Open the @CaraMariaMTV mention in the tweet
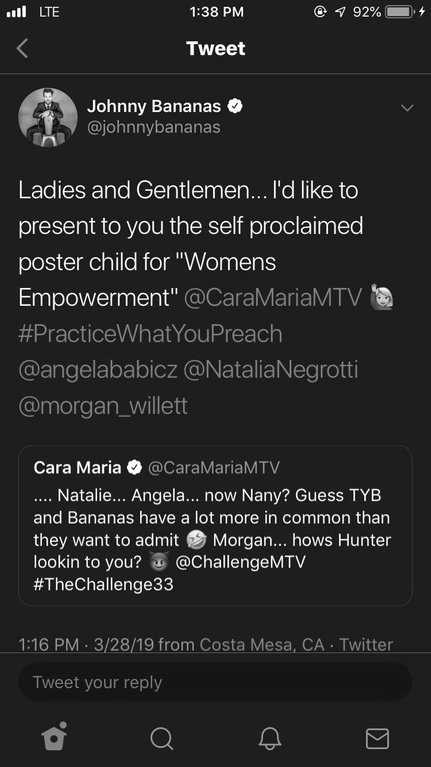This screenshot has height=767, width=431. (x=273, y=298)
